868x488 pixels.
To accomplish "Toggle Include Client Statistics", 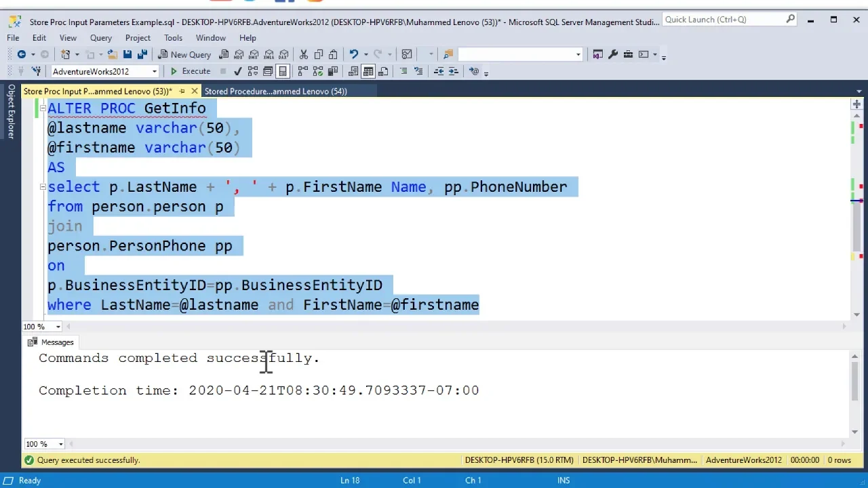I will coord(333,71).
